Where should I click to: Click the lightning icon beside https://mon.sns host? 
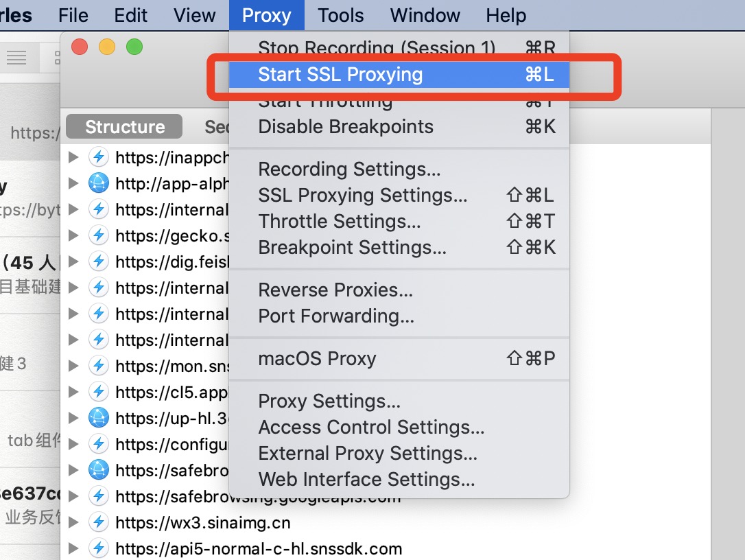[99, 366]
